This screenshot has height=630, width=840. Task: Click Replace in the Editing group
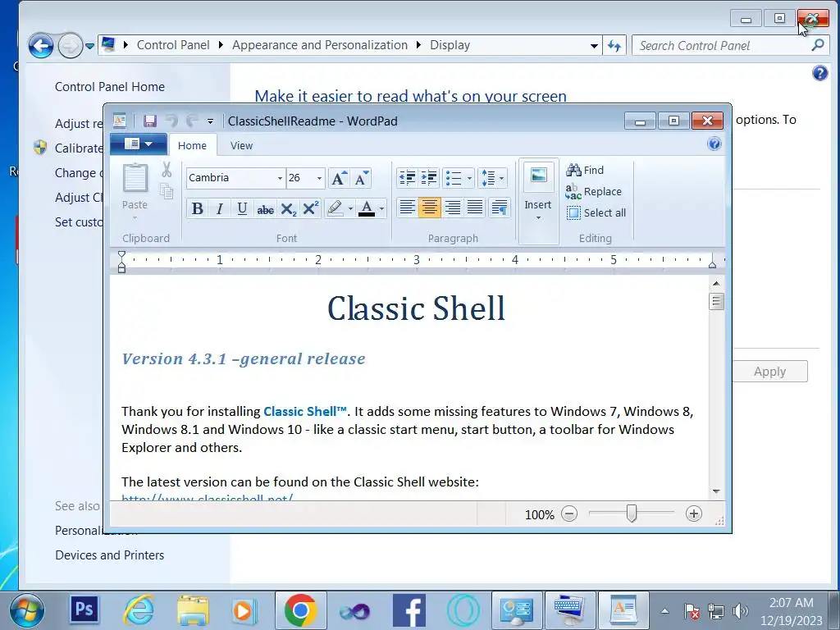594,191
